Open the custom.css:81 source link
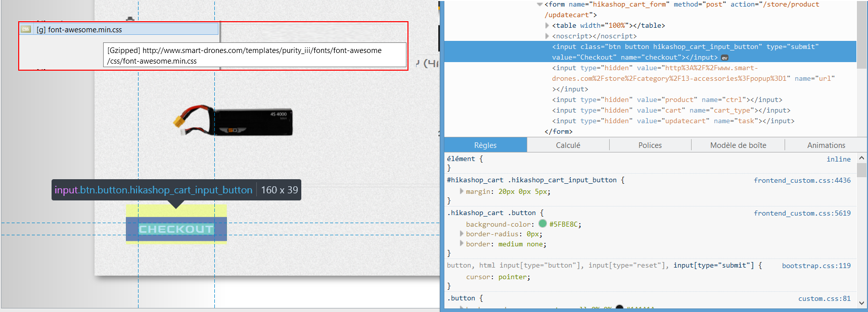Viewport: 868px width, 312px height. click(x=825, y=298)
